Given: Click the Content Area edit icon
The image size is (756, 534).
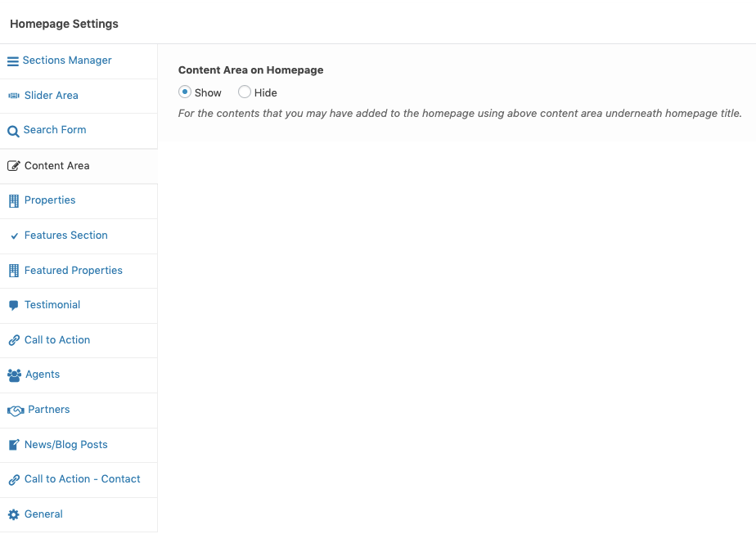Looking at the screenshot, I should [x=13, y=166].
